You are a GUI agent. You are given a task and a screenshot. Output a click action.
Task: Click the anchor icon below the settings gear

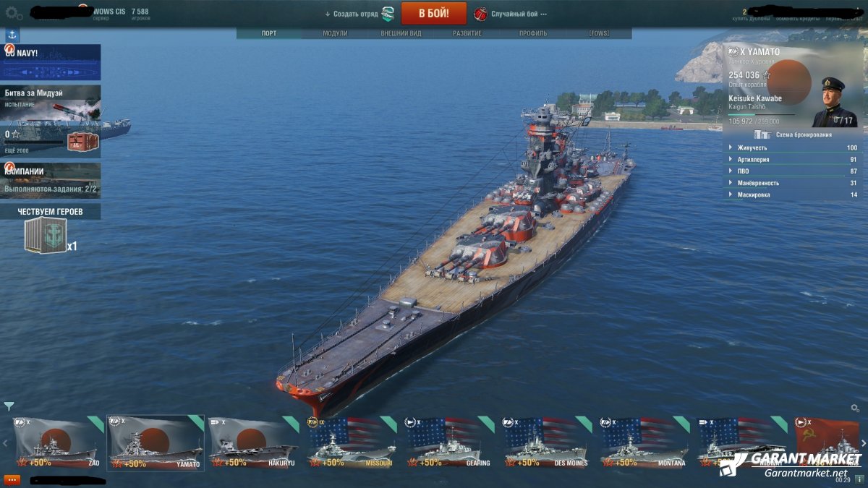click(x=12, y=35)
